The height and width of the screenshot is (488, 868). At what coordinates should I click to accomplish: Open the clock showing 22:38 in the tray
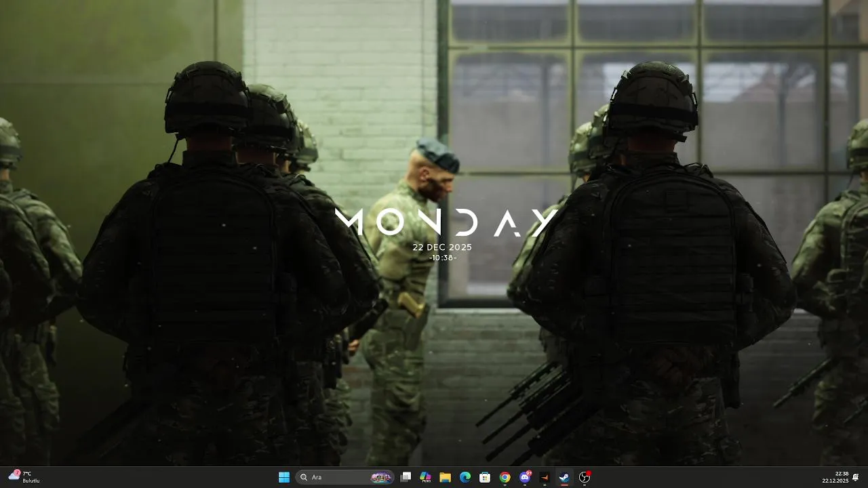point(835,477)
